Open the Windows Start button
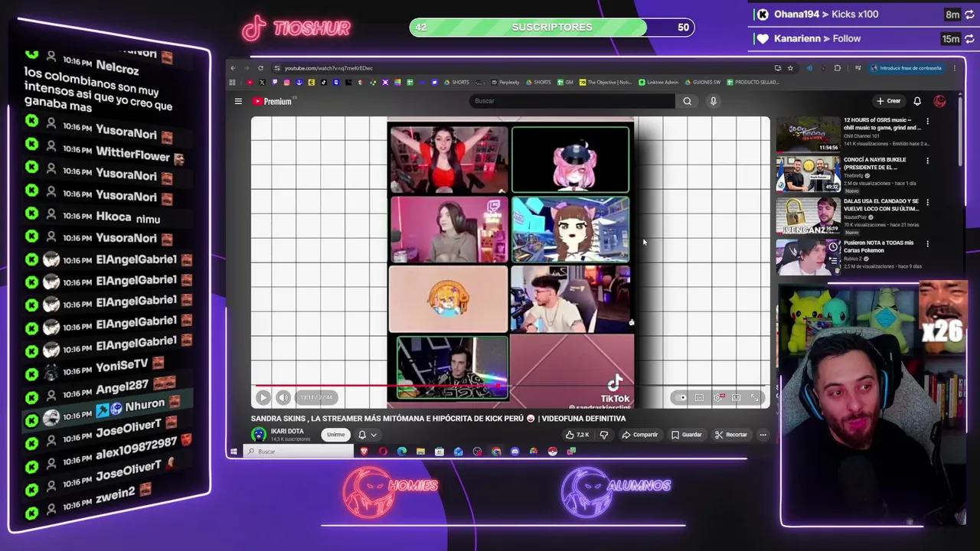The height and width of the screenshot is (551, 980). pyautogui.click(x=234, y=452)
